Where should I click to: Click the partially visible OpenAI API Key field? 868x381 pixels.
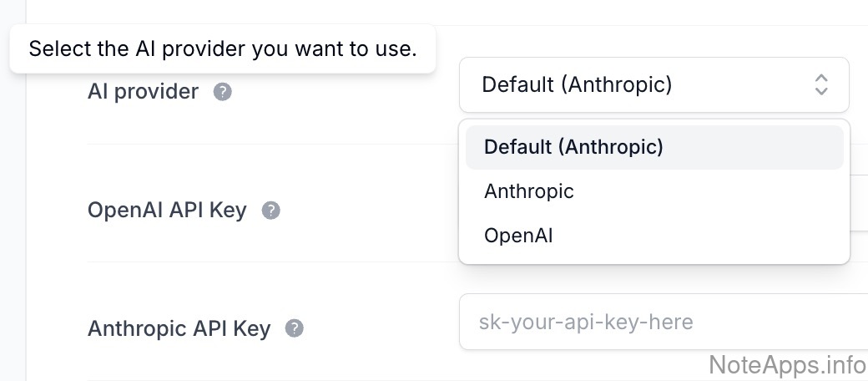tap(858, 202)
